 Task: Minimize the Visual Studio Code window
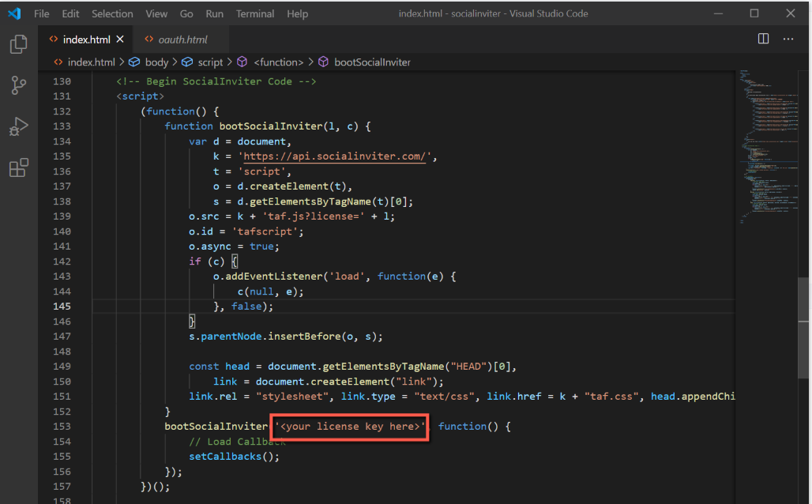pos(718,13)
